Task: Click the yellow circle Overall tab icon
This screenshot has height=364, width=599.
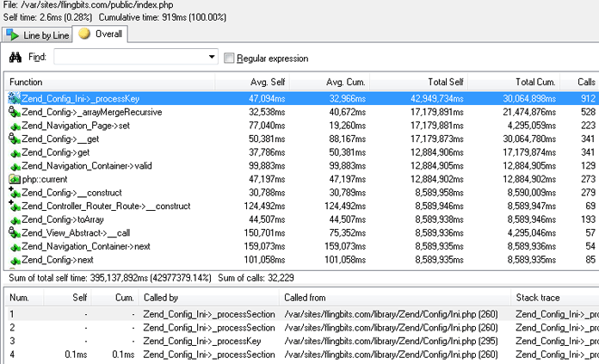Action: pyautogui.click(x=84, y=34)
